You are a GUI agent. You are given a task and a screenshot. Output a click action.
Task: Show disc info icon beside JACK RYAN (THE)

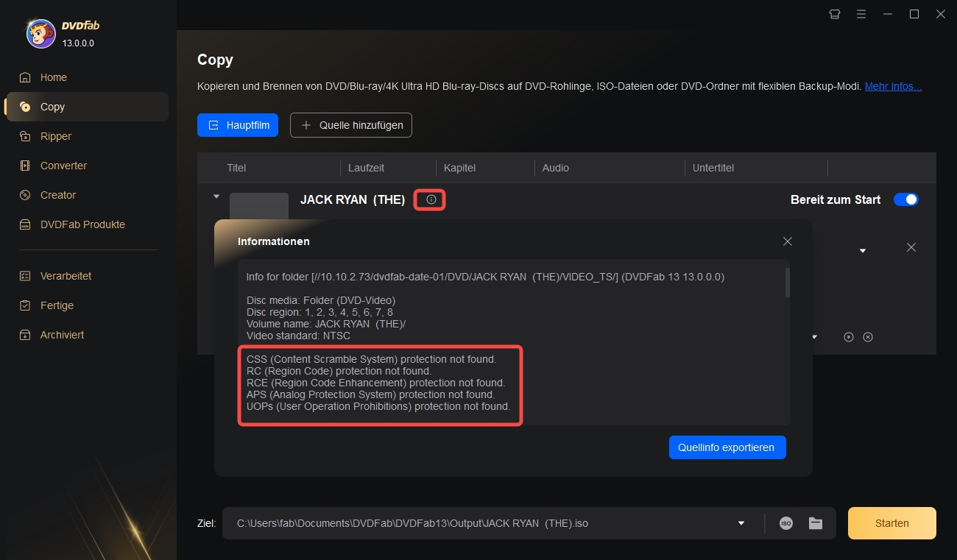(431, 199)
